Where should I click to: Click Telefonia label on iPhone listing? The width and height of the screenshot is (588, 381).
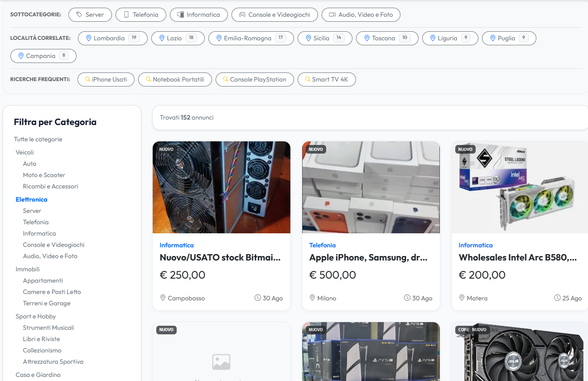pos(323,245)
